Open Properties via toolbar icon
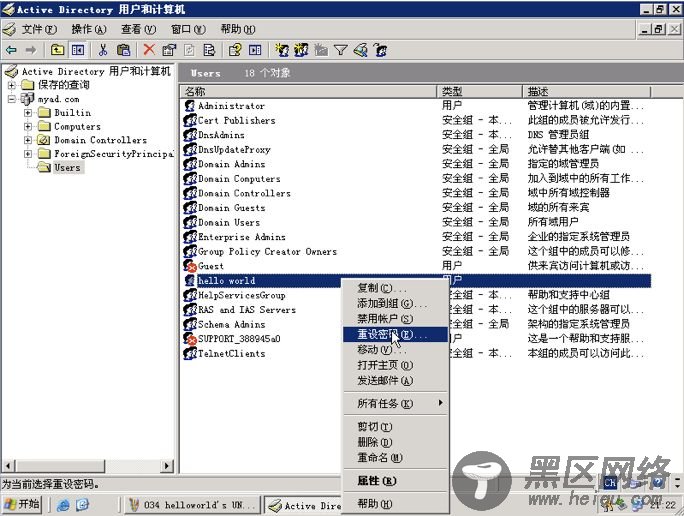This screenshot has width=684, height=516. pos(169,50)
